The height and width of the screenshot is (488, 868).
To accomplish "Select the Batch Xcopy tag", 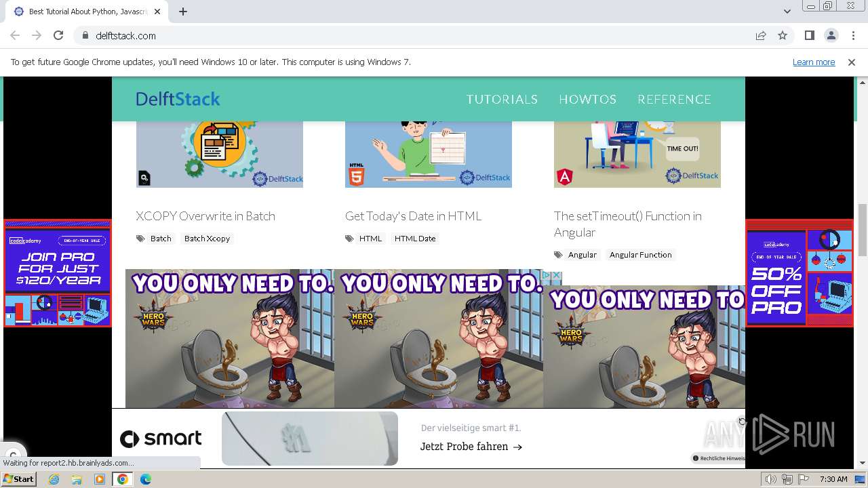I will point(207,239).
